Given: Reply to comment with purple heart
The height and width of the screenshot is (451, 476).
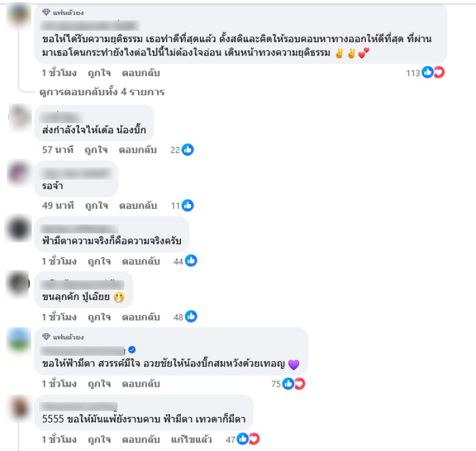Looking at the screenshot, I should 141,384.
